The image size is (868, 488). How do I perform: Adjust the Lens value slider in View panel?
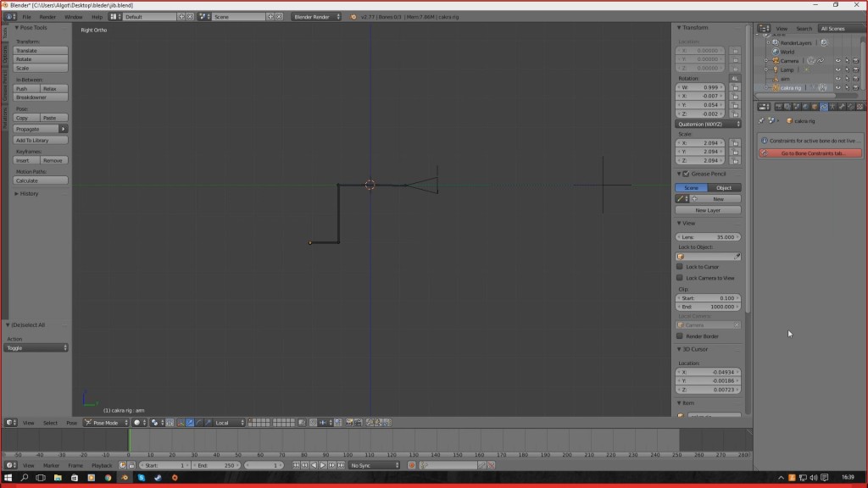(709, 237)
